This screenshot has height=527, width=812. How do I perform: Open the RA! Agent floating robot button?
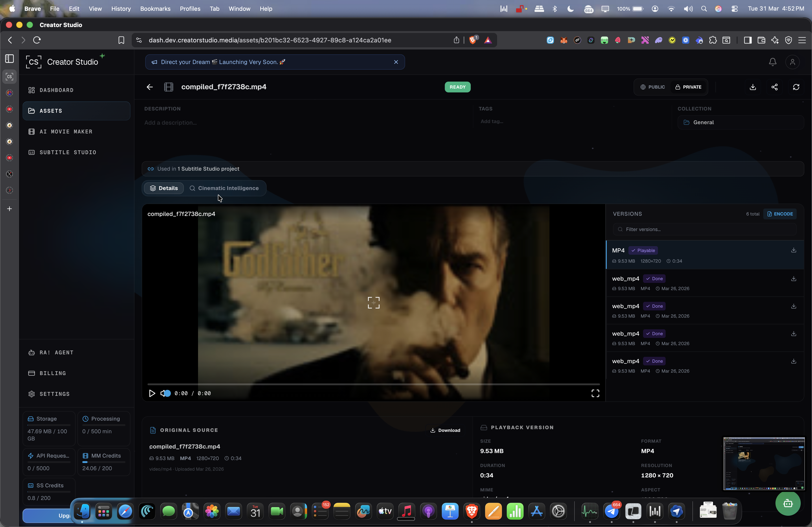click(x=788, y=503)
